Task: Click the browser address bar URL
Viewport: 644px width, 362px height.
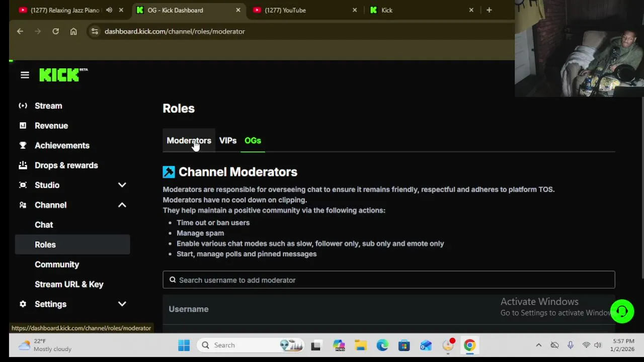Action: point(175,31)
